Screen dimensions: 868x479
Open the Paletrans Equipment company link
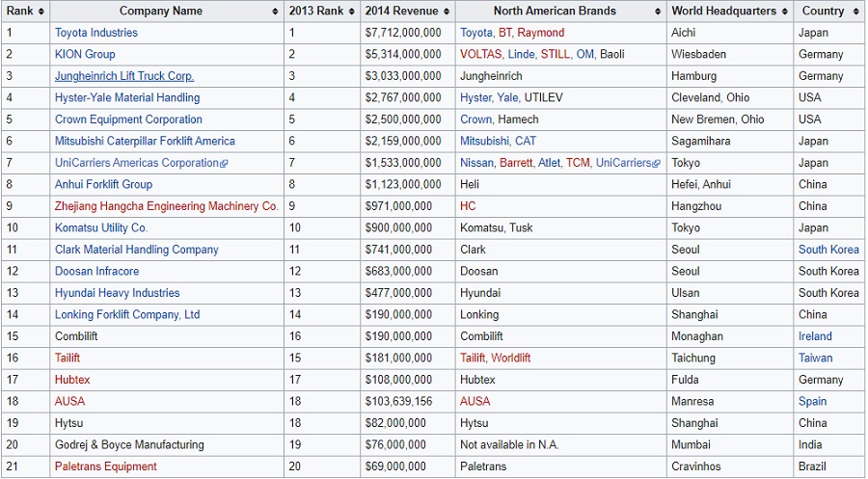click(106, 466)
